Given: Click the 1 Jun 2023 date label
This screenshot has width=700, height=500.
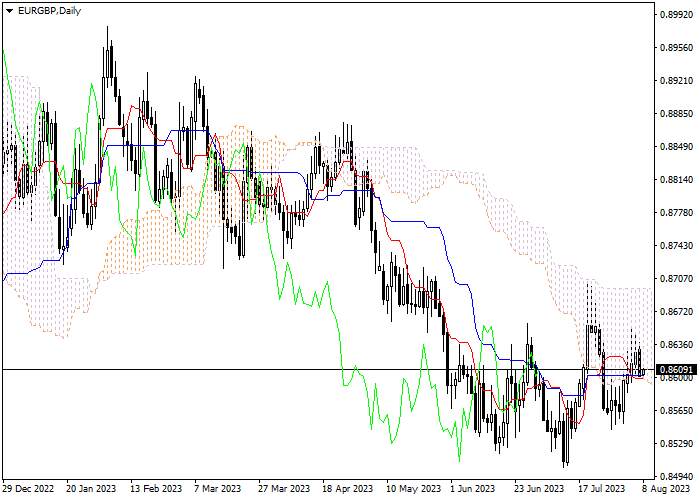Looking at the screenshot, I should 473,488.
